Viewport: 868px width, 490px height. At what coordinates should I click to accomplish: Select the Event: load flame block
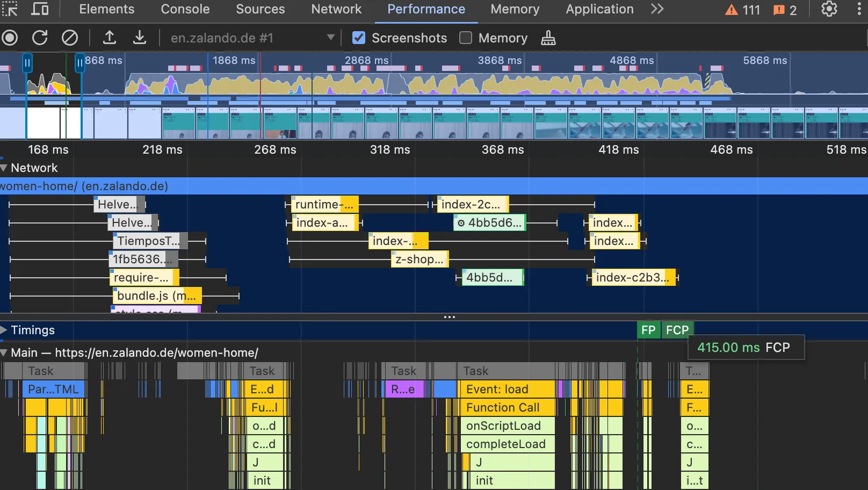(x=507, y=389)
